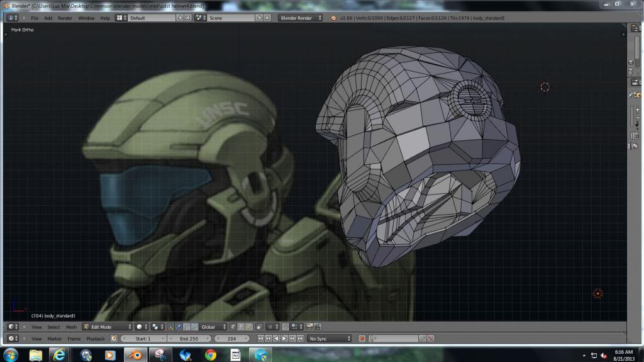Open the Blender Render engine dropdown
This screenshot has height=362, width=644.
pos(301,18)
